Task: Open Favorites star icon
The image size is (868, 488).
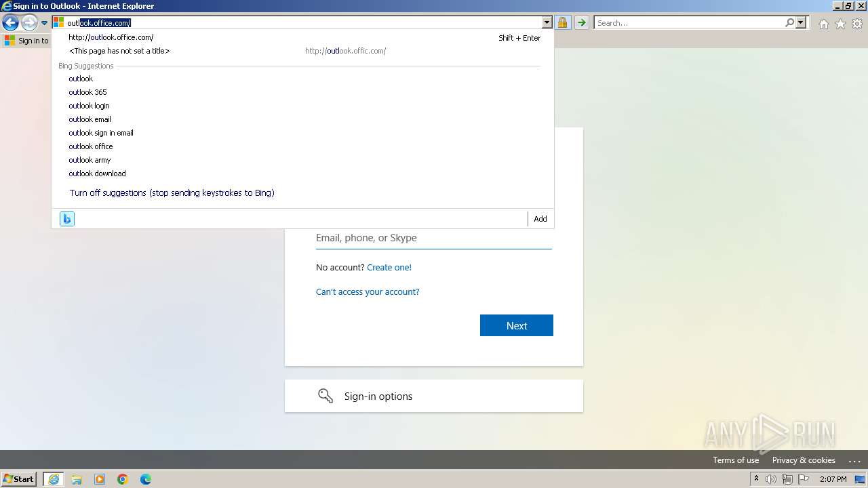Action: coord(840,24)
